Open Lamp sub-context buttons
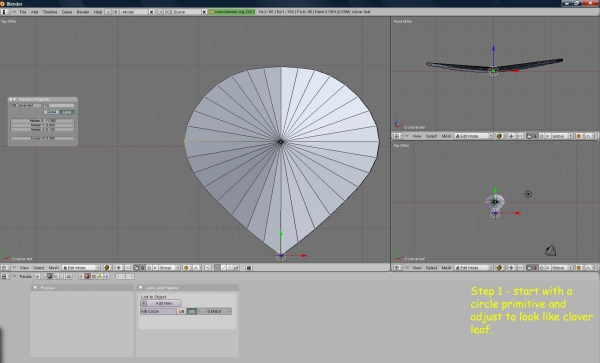Viewport: 600px width, 363px height. pyautogui.click(x=80, y=276)
